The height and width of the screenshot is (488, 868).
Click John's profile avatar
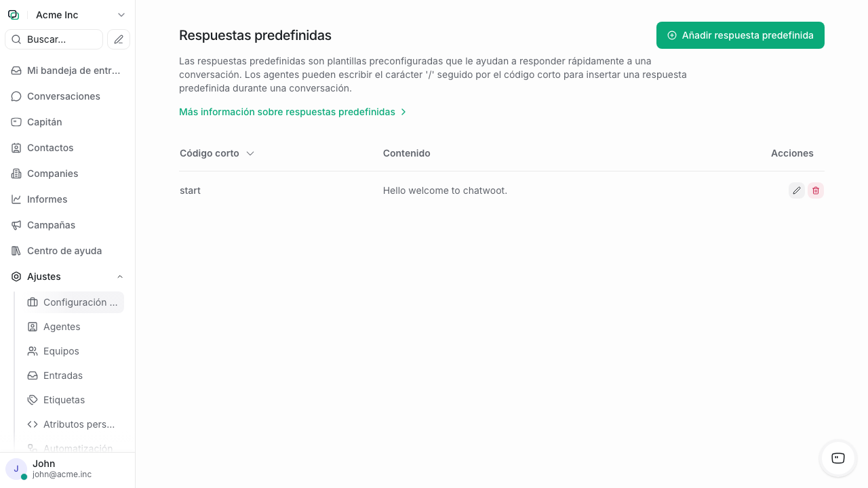tap(16, 469)
